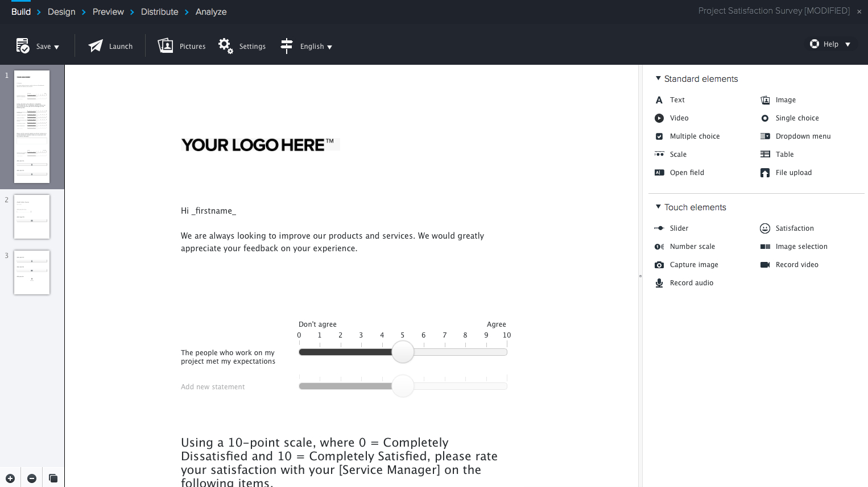Select the Text element icon

click(x=659, y=100)
